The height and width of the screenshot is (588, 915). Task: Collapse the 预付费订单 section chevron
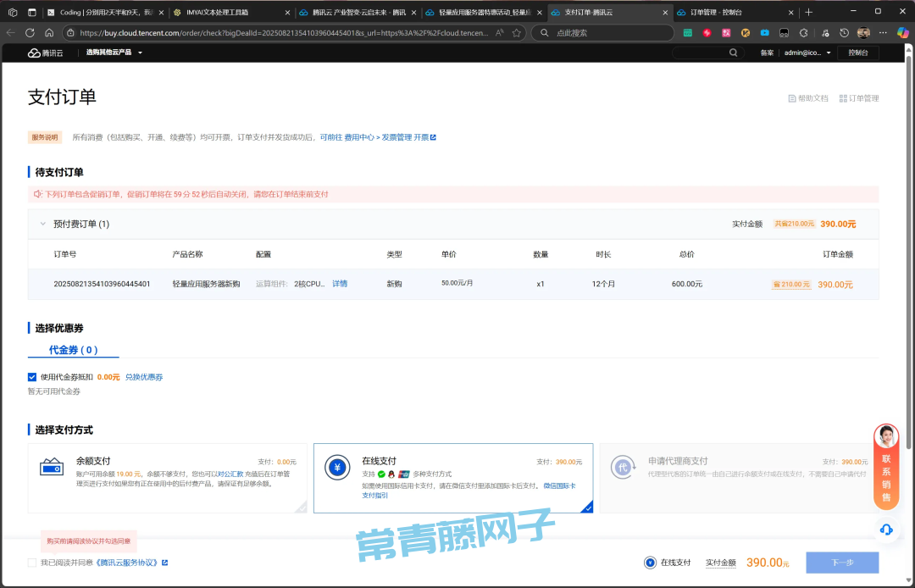(42, 224)
